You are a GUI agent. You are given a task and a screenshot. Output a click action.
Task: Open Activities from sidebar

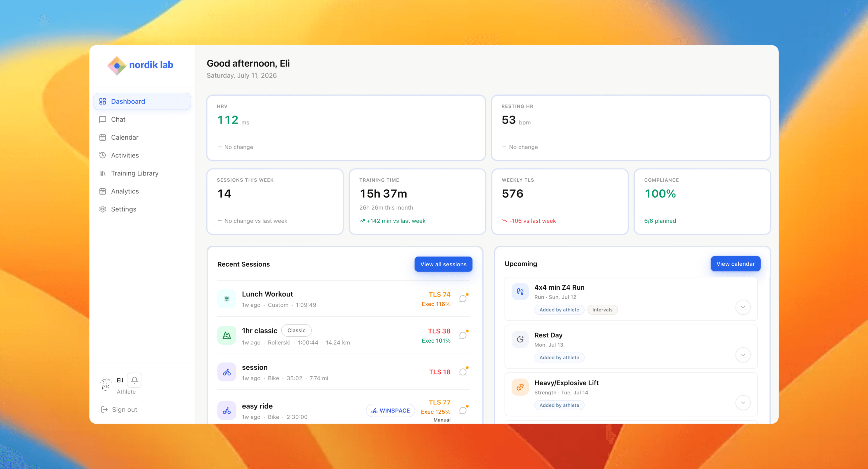tap(142, 155)
